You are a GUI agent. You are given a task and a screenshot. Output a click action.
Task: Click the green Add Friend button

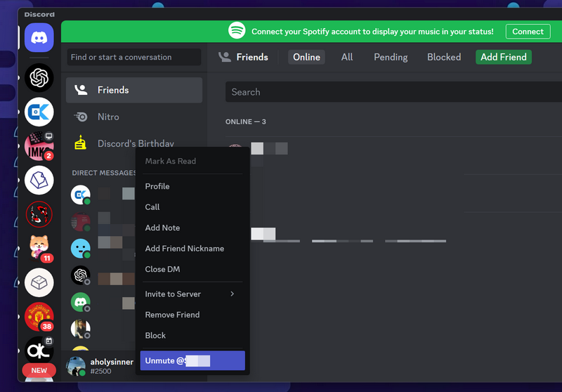pyautogui.click(x=503, y=57)
